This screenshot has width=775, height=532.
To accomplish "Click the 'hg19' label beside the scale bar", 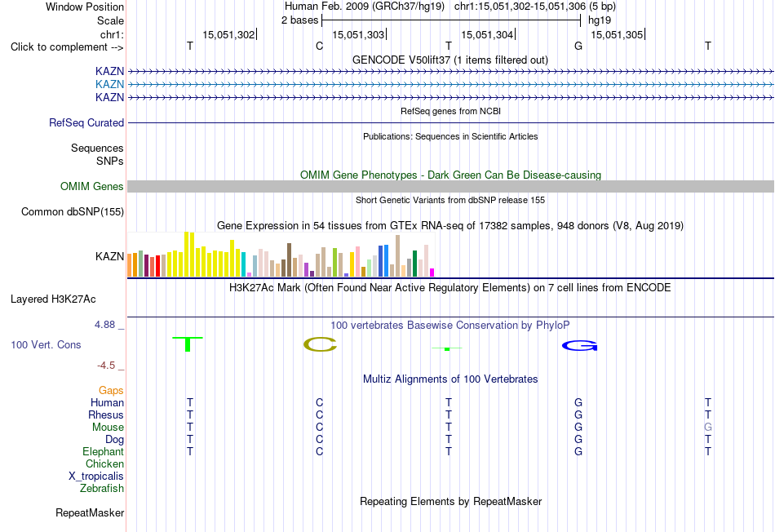I will 600,20.
